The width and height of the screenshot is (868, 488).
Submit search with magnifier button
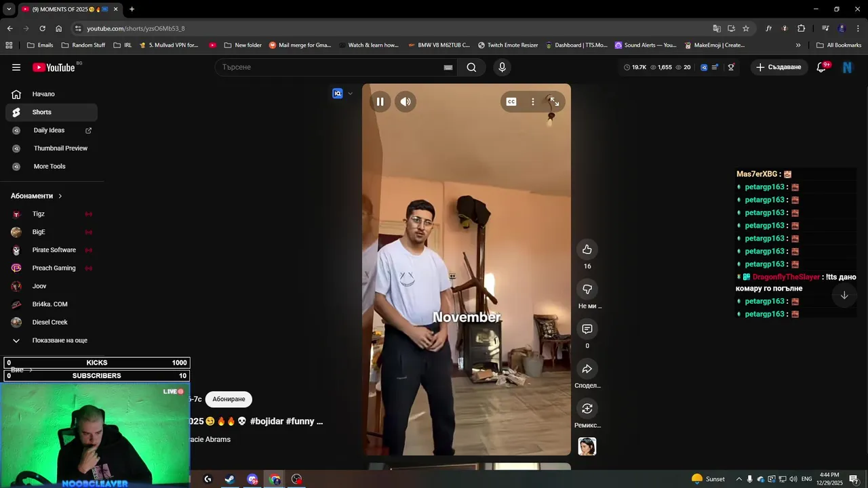click(471, 67)
